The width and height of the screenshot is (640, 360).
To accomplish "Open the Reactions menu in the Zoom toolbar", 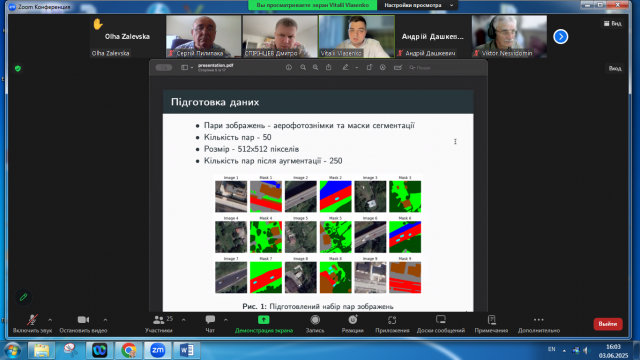I will (353, 320).
